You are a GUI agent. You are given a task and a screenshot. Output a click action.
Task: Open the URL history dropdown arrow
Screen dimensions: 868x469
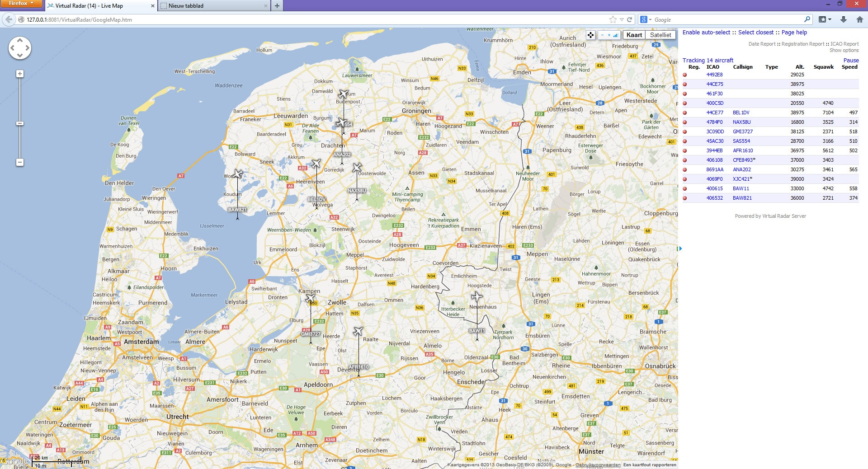622,19
